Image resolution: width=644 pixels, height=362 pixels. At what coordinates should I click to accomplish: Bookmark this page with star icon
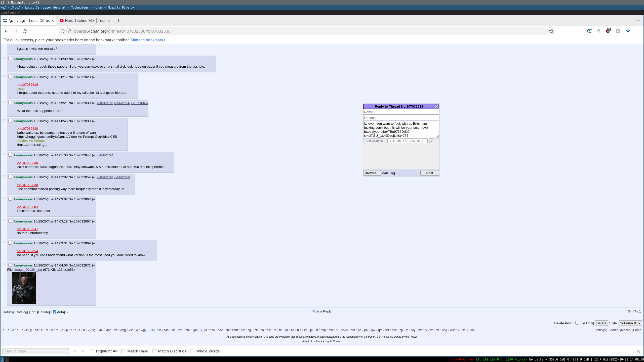(551, 31)
